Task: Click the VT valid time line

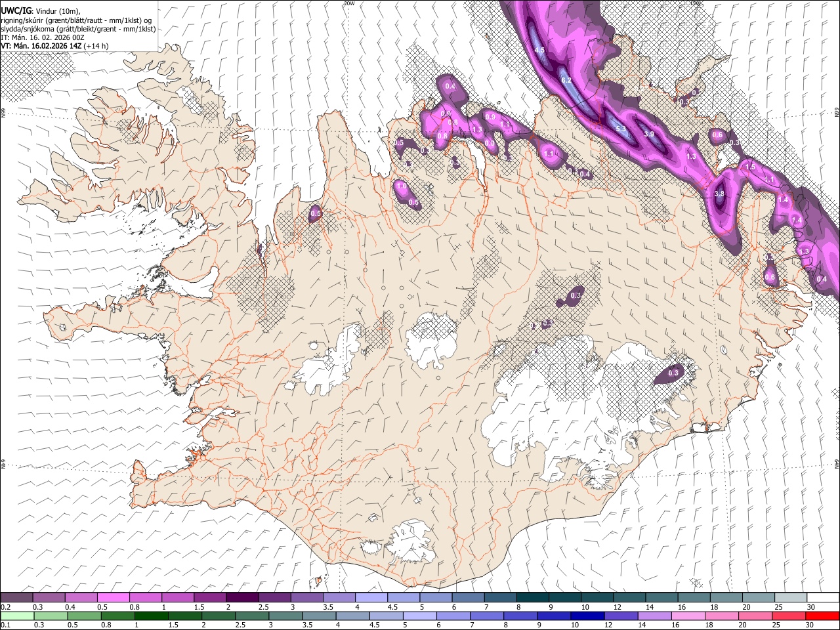Action: pos(54,46)
